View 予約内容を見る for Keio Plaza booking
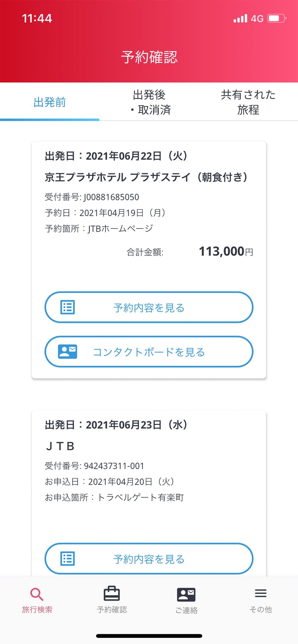 coord(149,307)
